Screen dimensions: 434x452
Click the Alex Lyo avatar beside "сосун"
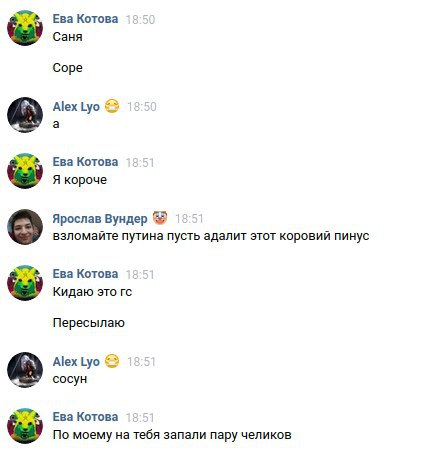pos(25,370)
